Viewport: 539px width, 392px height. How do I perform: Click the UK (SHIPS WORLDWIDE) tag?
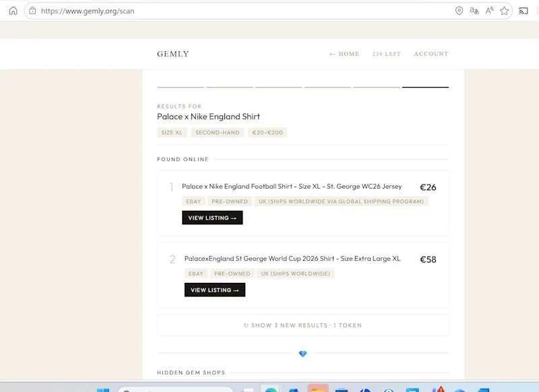[x=296, y=273]
